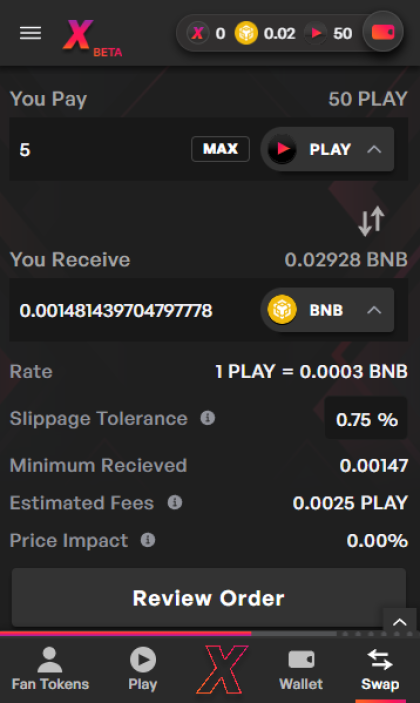This screenshot has height=703, width=420.
Task: Set the pay amount to MAX
Action: pyautogui.click(x=221, y=149)
